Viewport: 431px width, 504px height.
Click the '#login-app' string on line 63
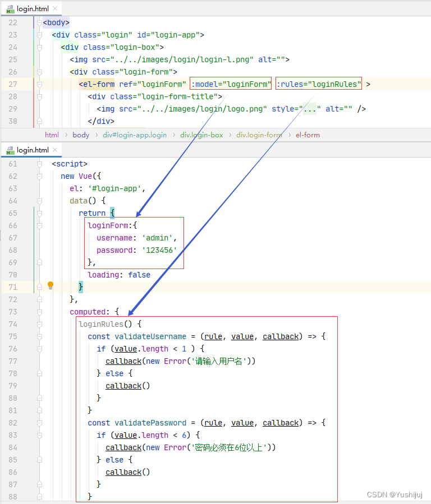114,188
